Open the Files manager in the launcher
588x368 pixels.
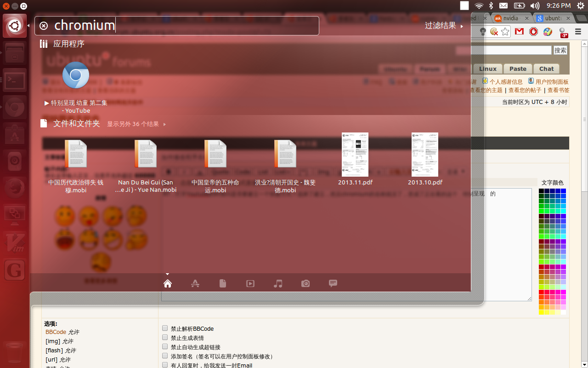click(x=15, y=52)
